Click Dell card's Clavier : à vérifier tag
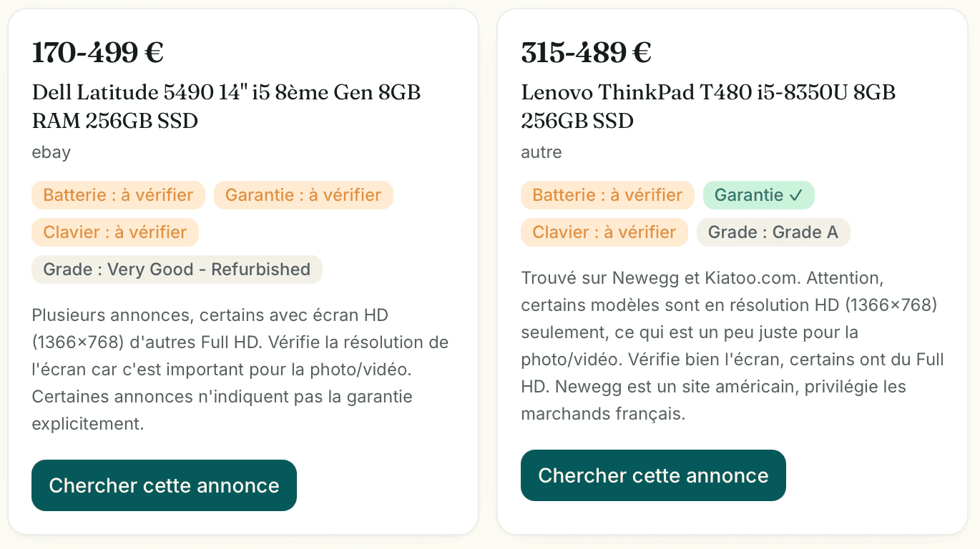 [114, 232]
